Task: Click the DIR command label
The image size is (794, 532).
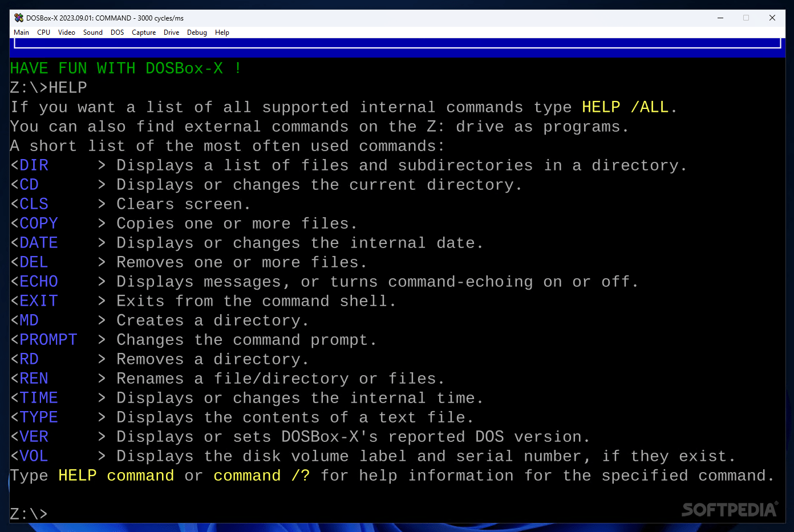Action: [34, 165]
